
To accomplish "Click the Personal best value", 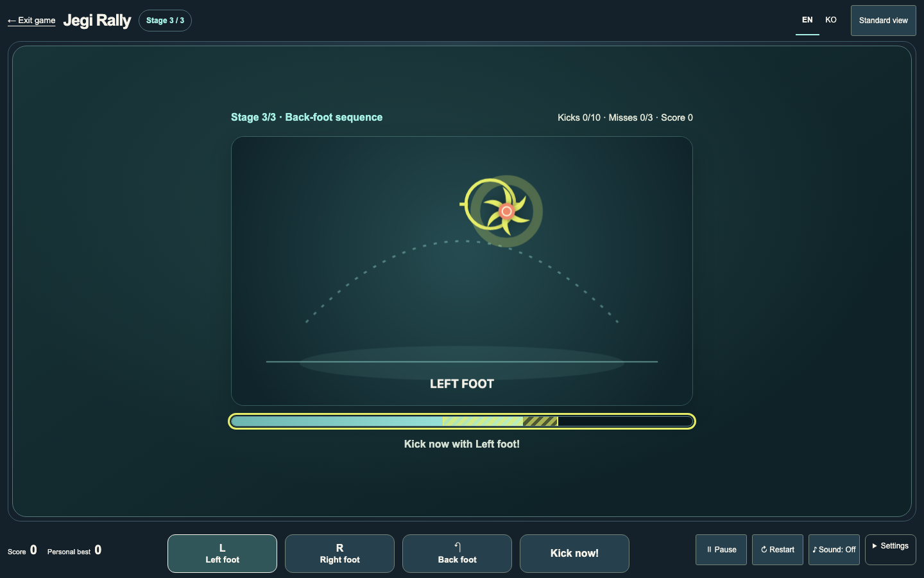I will click(98, 550).
